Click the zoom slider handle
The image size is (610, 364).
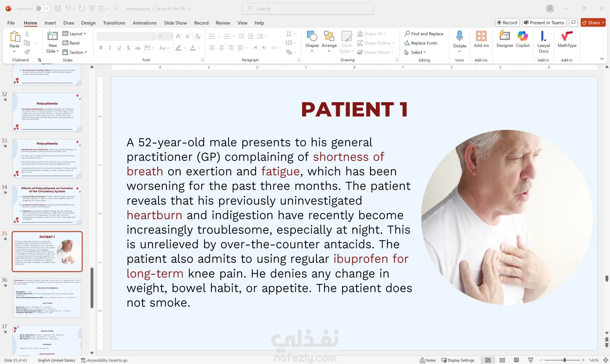click(x=565, y=360)
